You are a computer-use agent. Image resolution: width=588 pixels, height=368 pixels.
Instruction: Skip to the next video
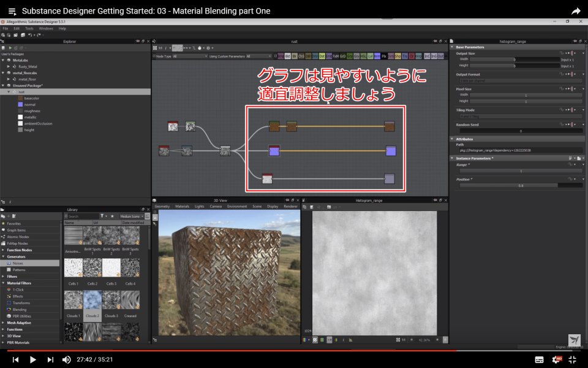[50, 359]
